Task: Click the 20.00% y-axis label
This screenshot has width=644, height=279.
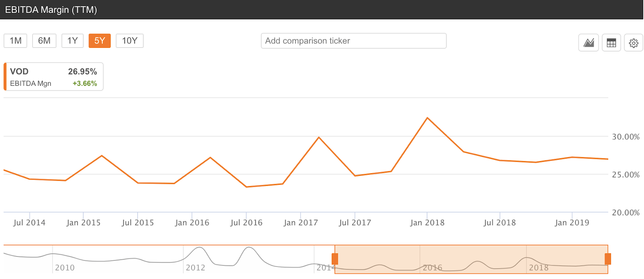Action: click(x=626, y=213)
